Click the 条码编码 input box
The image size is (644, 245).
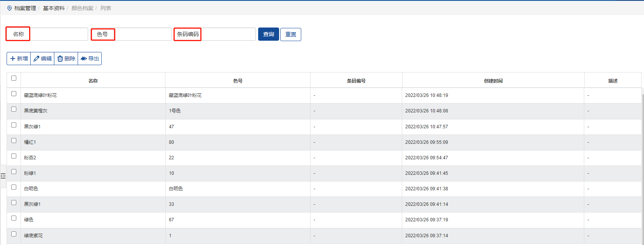[228, 34]
